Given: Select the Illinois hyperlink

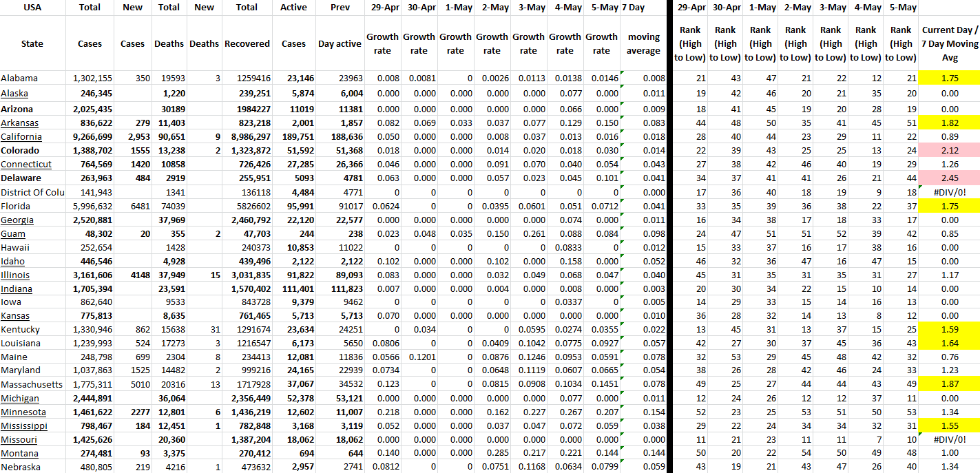Looking at the screenshot, I should [x=15, y=275].
